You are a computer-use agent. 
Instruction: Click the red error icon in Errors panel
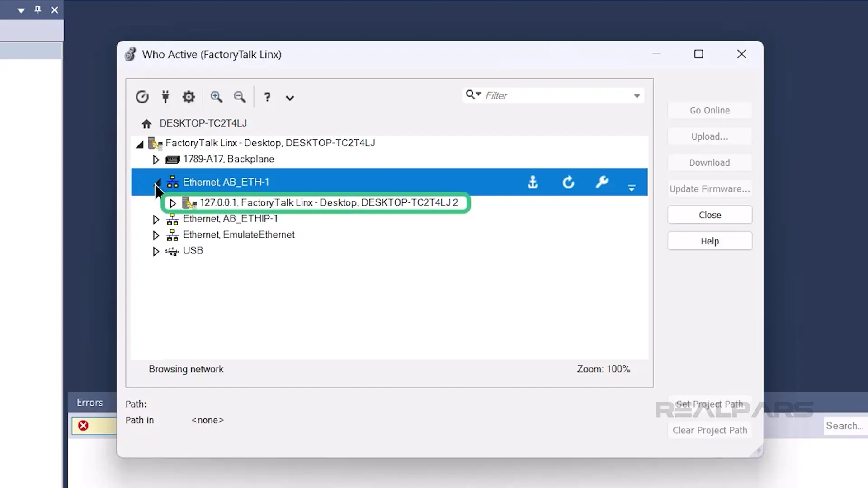pyautogui.click(x=83, y=426)
